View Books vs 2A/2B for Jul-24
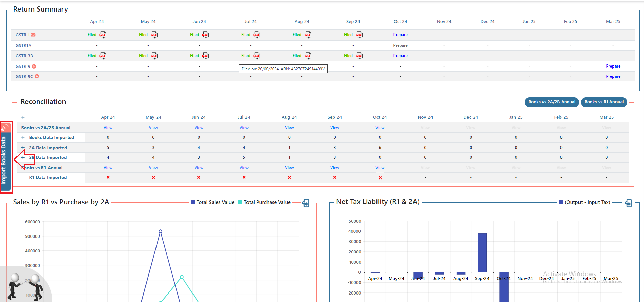The image size is (644, 302). pos(244,128)
